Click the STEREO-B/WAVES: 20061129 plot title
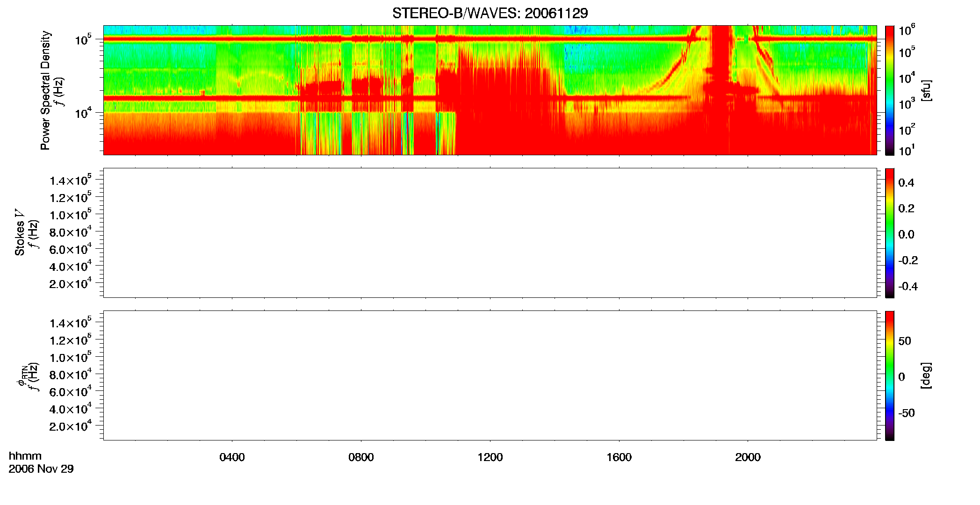Image resolution: width=980 pixels, height=505 pixels. click(x=490, y=13)
